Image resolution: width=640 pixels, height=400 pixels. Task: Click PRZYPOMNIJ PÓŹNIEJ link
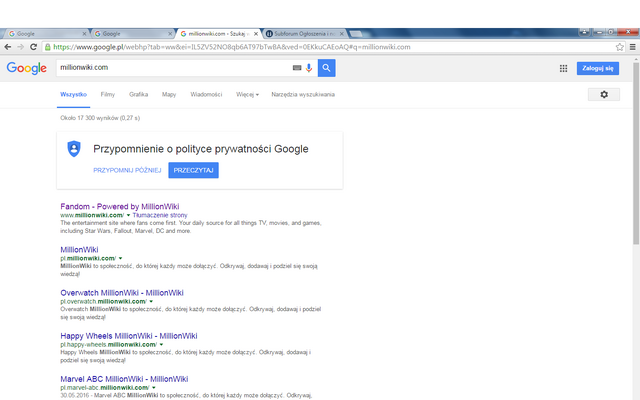point(127,170)
